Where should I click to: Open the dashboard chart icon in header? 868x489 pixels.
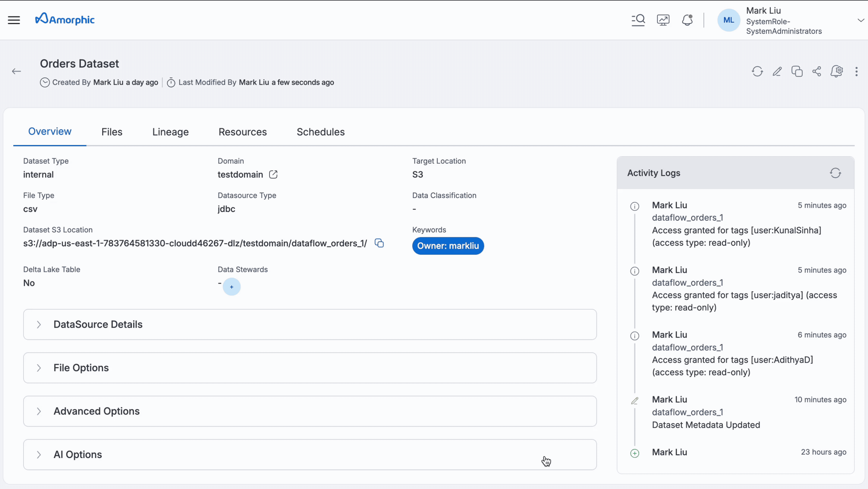[x=663, y=20]
